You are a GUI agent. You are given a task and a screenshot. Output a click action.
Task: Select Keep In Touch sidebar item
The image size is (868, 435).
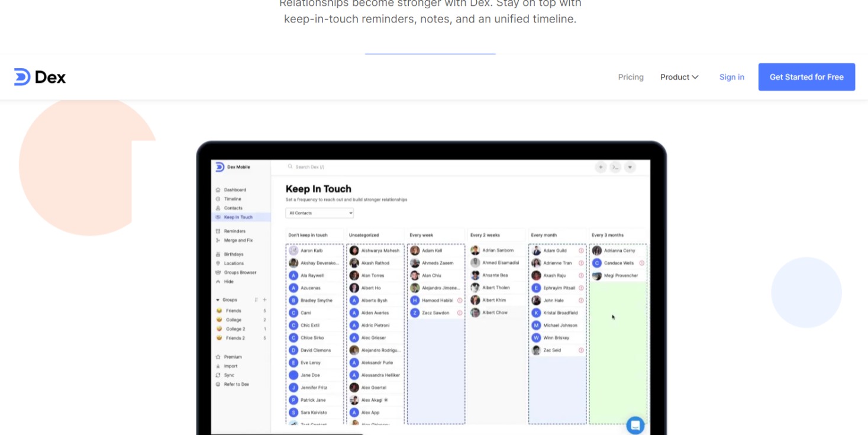click(x=241, y=217)
